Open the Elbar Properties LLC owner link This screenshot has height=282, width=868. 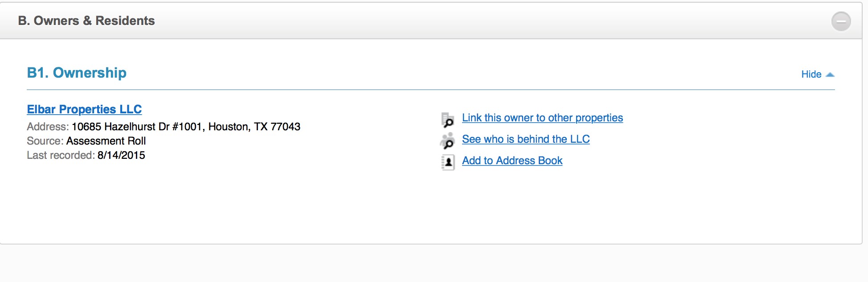[84, 109]
